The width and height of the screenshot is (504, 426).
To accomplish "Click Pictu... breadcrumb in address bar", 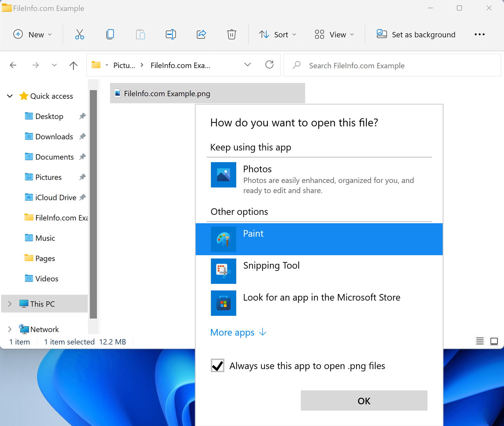I will point(124,65).
